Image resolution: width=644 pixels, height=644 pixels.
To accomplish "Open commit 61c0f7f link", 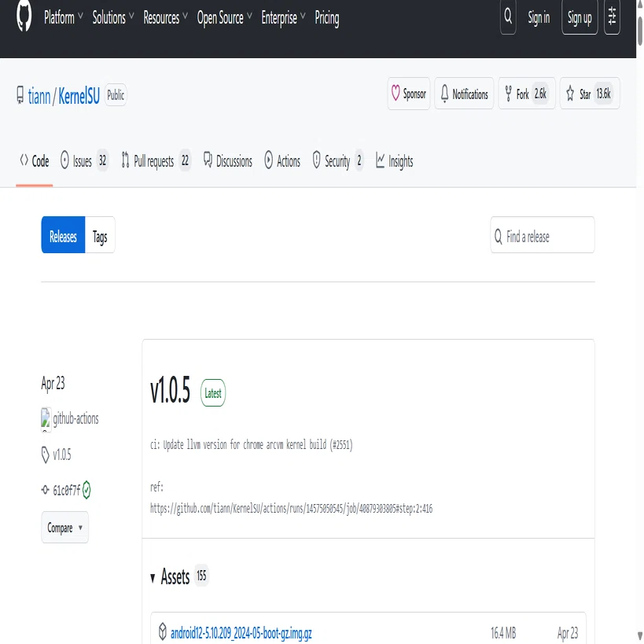I will coord(67,490).
